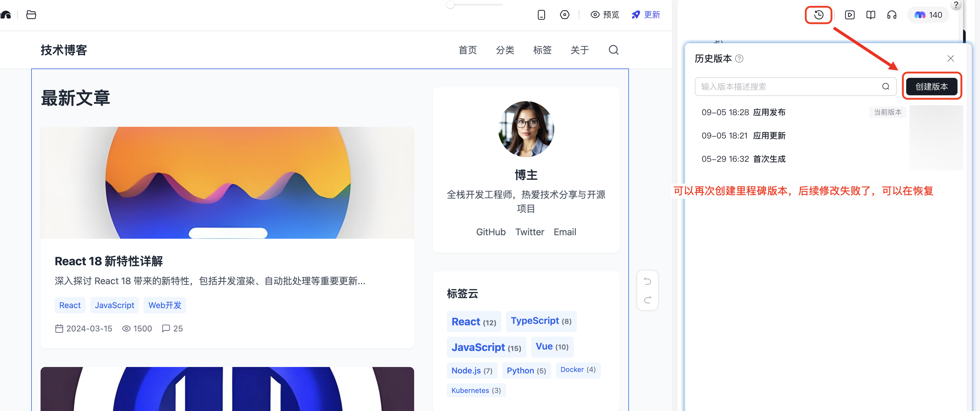Open the Twitter link
The height and width of the screenshot is (411, 980).
click(530, 232)
